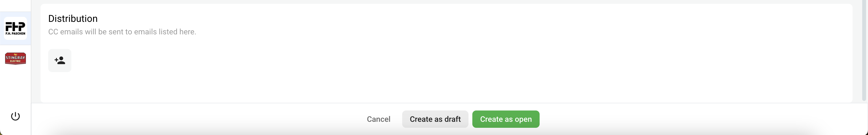Sign out with the sidebar power button
The image size is (868, 135).
[15, 116]
